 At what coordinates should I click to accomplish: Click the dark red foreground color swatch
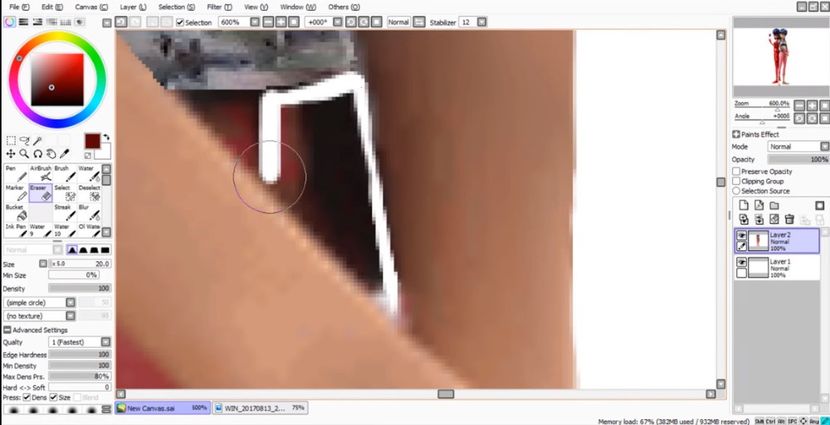point(92,141)
